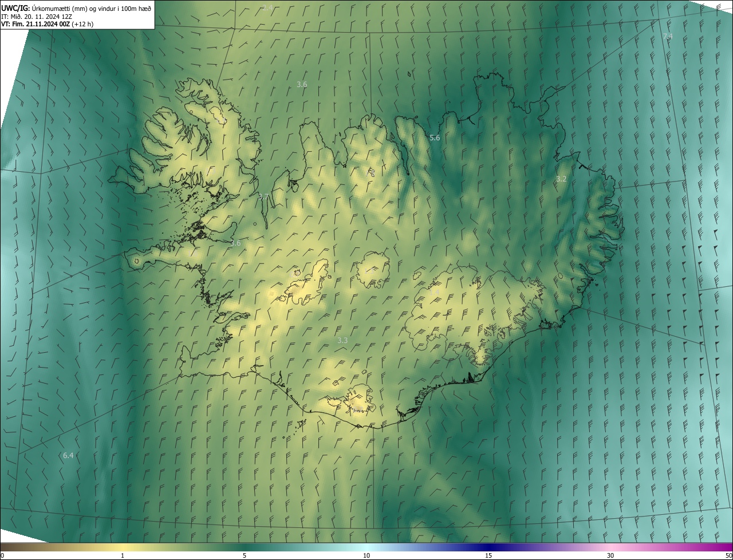Click the "UWC/IG: Úrkomumætti (mm)" title line
Image resolution: width=733 pixels, height=560 pixels.
coord(76,7)
